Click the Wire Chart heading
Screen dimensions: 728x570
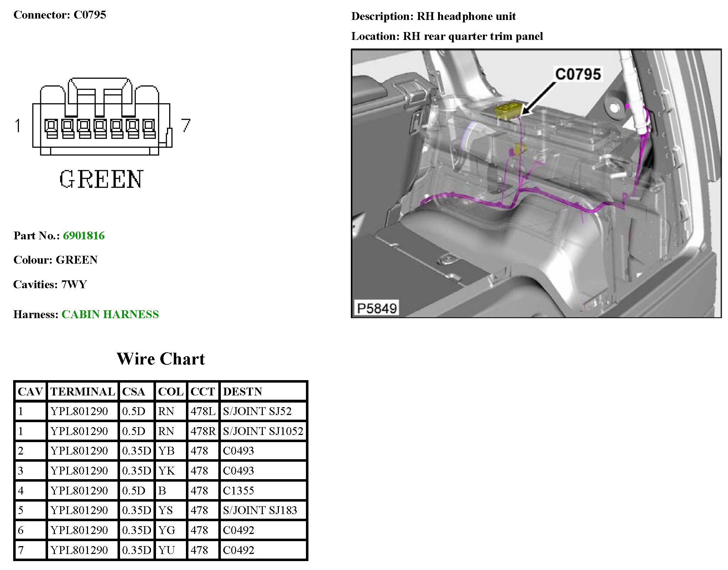(161, 359)
